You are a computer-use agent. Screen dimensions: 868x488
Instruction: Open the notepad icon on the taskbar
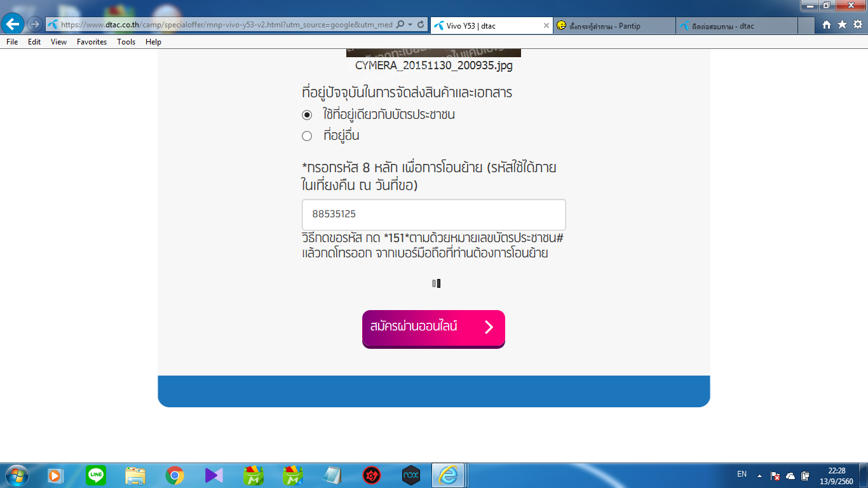pyautogui.click(x=332, y=475)
